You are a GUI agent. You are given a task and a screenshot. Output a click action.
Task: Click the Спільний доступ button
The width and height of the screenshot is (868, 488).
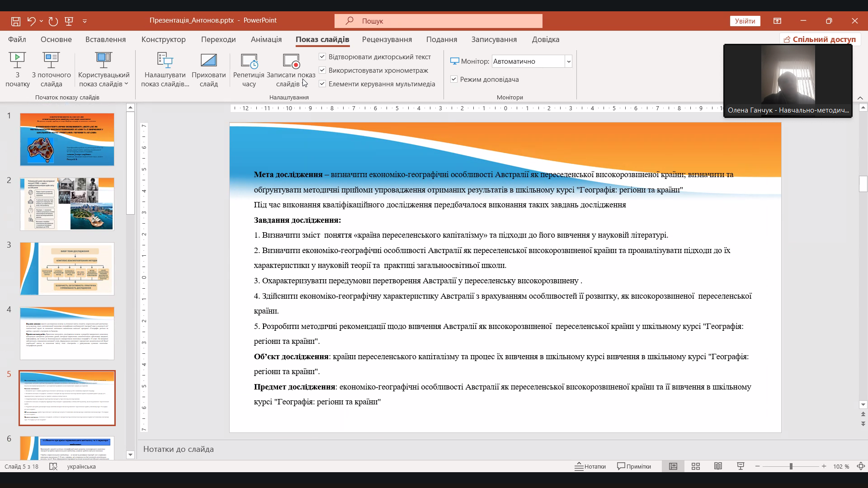point(820,39)
